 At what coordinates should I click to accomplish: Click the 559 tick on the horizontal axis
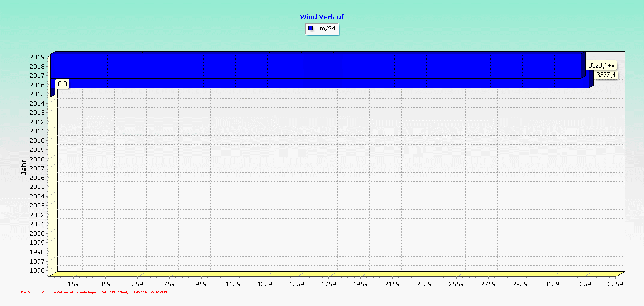pos(137,284)
